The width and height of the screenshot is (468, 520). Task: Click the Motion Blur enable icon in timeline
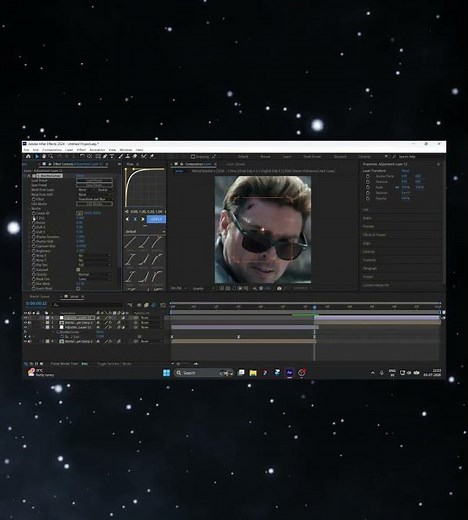pyautogui.click(x=153, y=305)
